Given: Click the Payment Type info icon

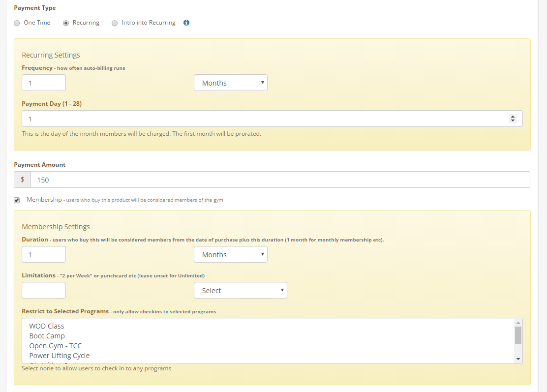Looking at the screenshot, I should [x=186, y=23].
